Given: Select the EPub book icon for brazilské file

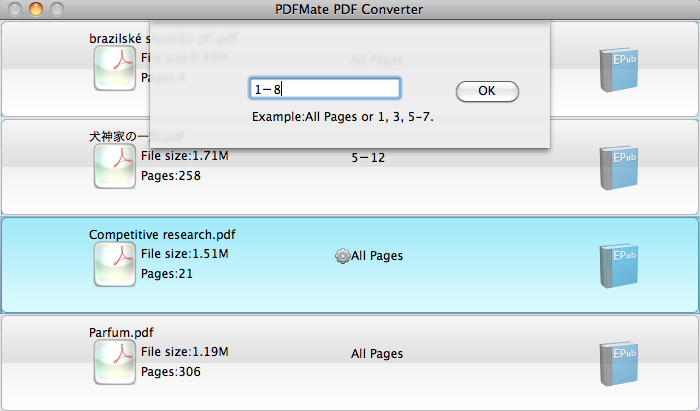Looking at the screenshot, I should (618, 70).
